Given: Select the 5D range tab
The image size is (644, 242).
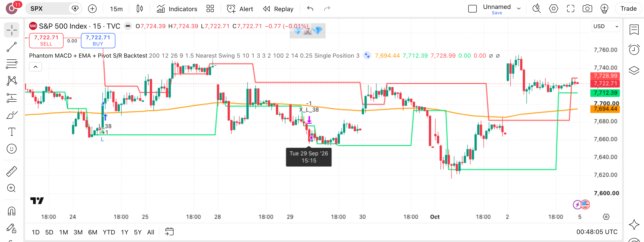Looking at the screenshot, I should click(49, 232).
